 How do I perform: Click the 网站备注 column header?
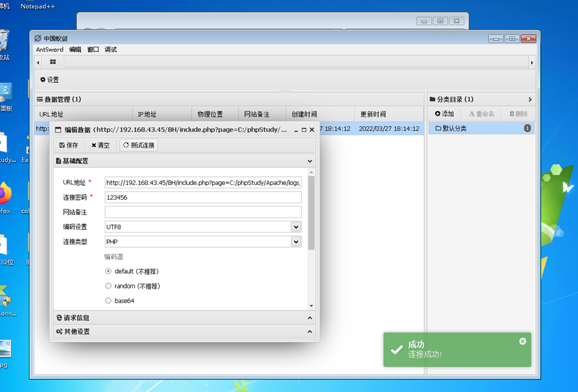[262, 114]
